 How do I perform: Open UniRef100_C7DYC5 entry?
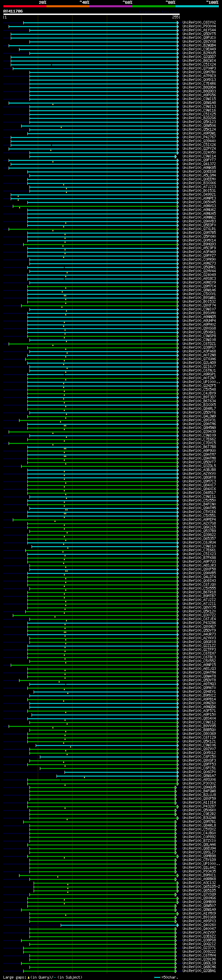199,443
